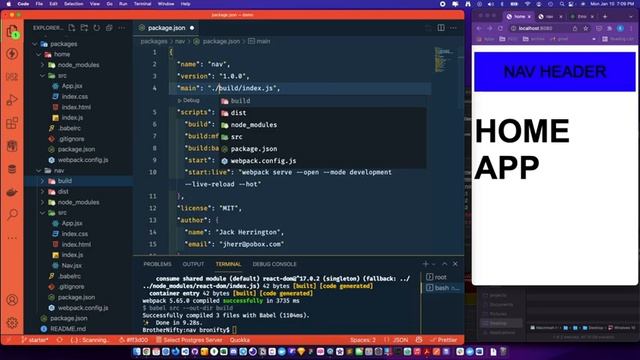Screen dimensions: 640x360
Task: Open the Run and Debug view
Action: click(12, 100)
